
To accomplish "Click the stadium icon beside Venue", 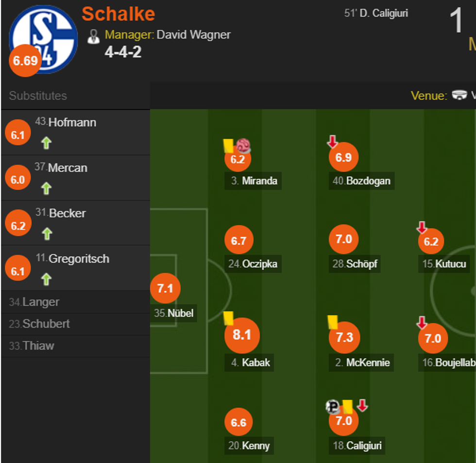I will 459,95.
